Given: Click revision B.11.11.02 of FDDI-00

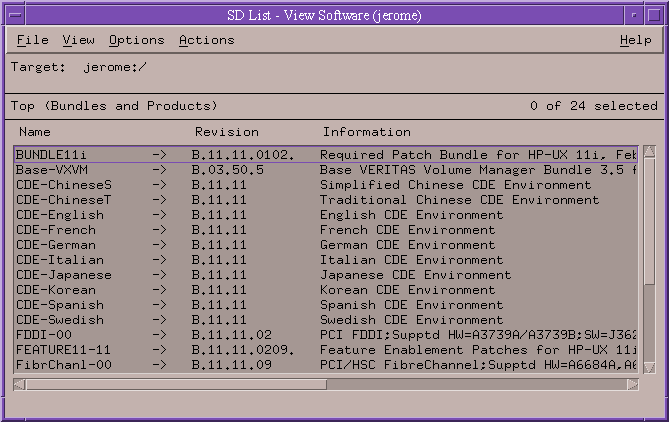Looking at the screenshot, I should [x=231, y=335].
